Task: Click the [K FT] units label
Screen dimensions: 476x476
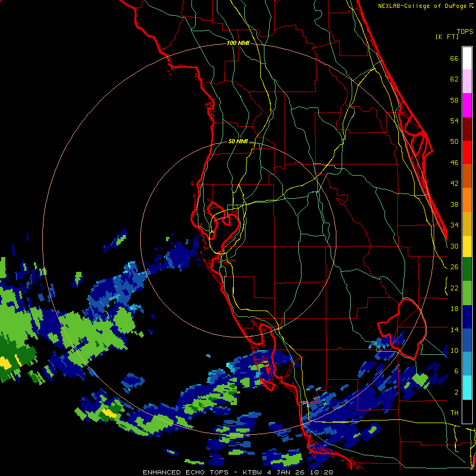Action: (x=447, y=36)
